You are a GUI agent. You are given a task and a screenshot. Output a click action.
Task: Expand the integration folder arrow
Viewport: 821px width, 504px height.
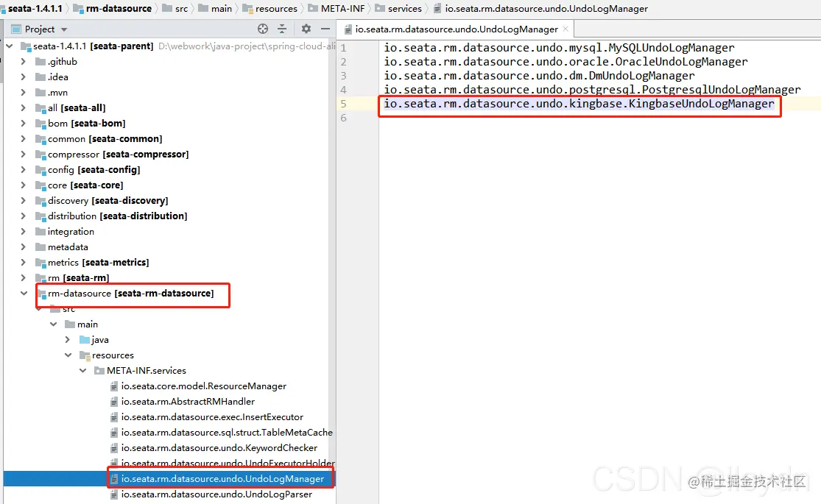23,231
